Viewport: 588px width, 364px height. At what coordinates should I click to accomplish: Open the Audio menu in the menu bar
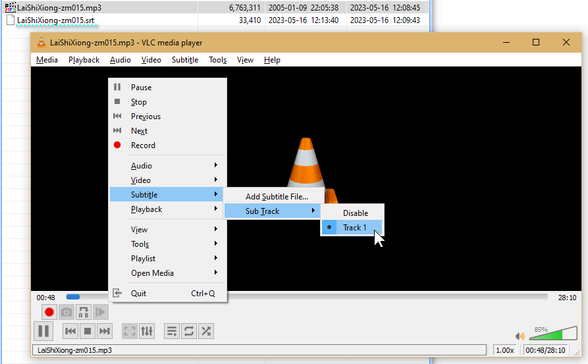[120, 60]
